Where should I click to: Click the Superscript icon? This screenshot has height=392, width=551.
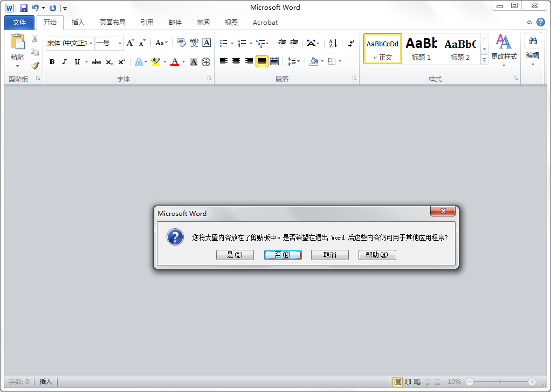122,62
